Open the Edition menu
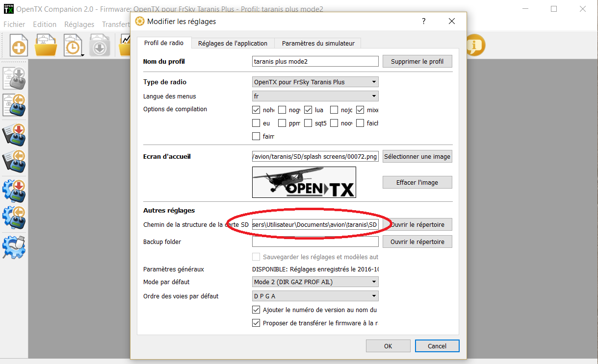This screenshot has height=364, width=598. click(x=45, y=24)
